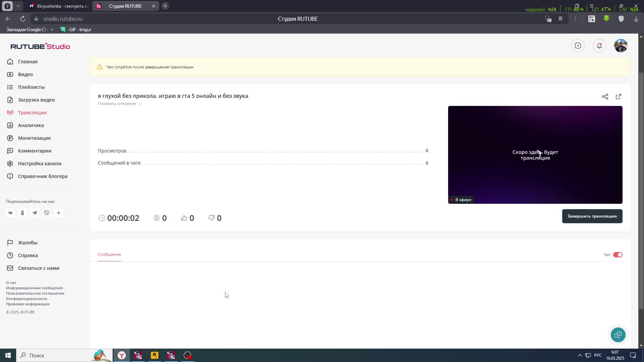Click the browser back arrow

pos(8,19)
